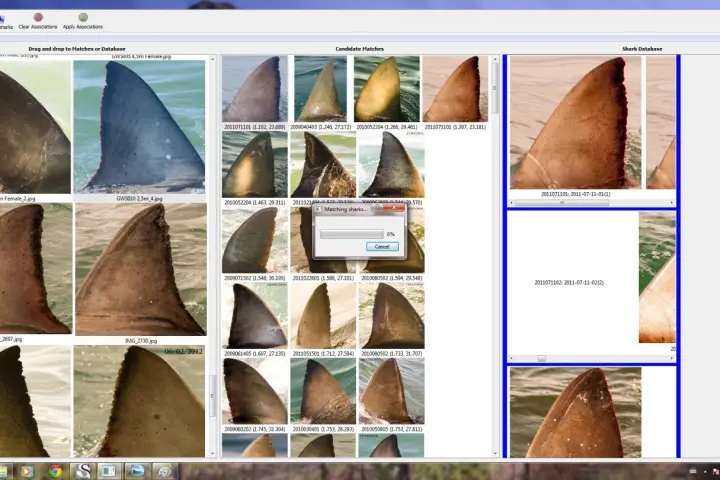Screen dimensions: 720x480
Task: Click the Candidate Matches scrollbar thumb
Action: (x=495, y=88)
